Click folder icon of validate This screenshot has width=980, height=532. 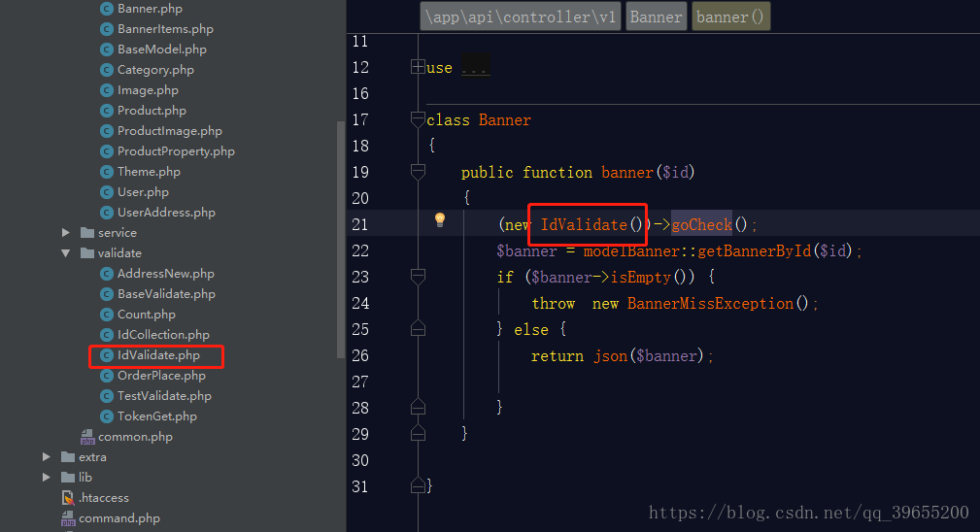pyautogui.click(x=87, y=252)
